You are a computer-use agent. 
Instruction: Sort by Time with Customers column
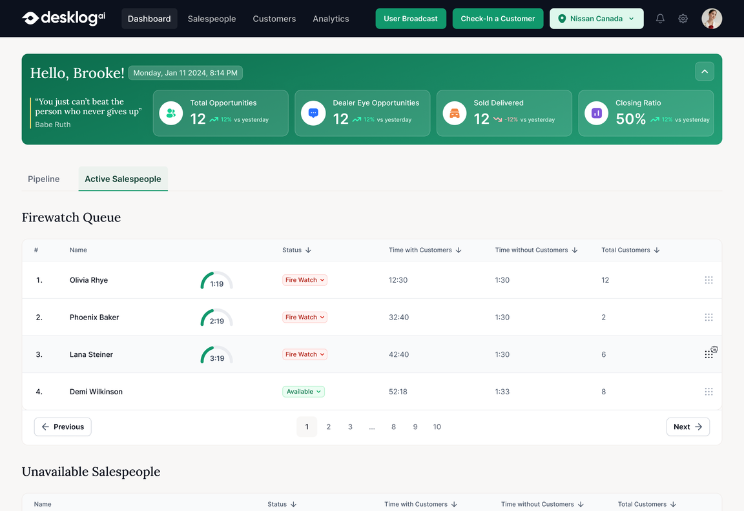[424, 250]
